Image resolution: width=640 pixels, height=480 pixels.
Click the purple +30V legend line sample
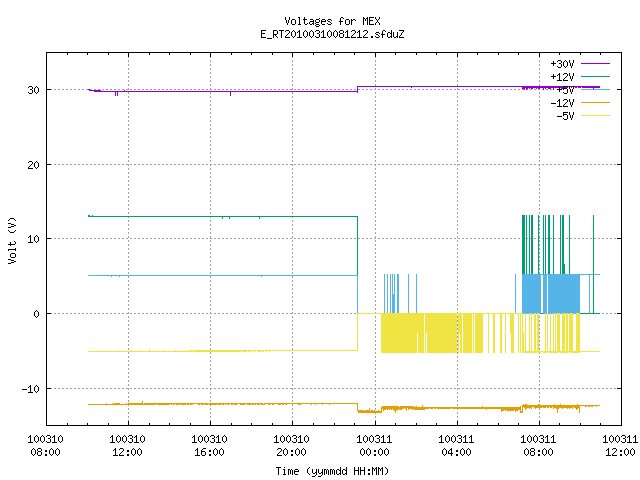pos(595,64)
